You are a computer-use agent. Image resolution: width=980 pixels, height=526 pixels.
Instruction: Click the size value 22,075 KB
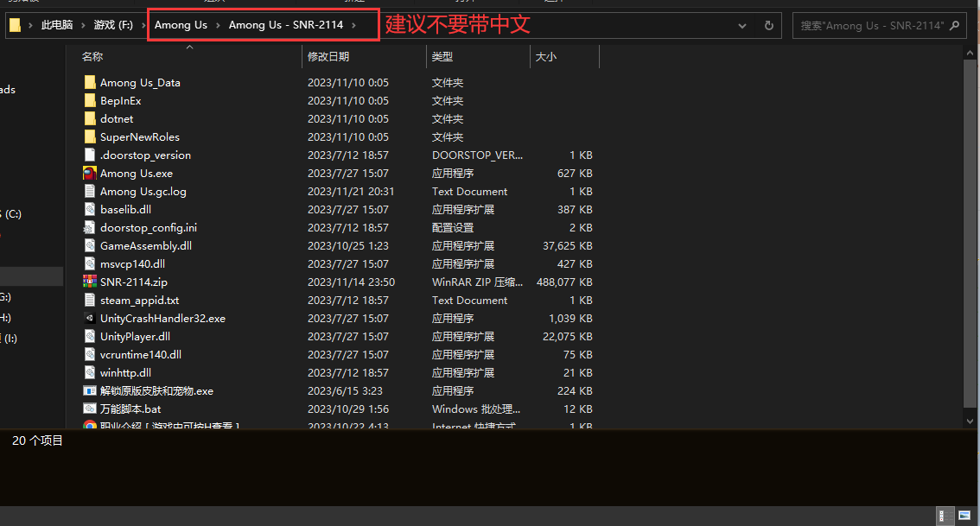[x=568, y=336]
